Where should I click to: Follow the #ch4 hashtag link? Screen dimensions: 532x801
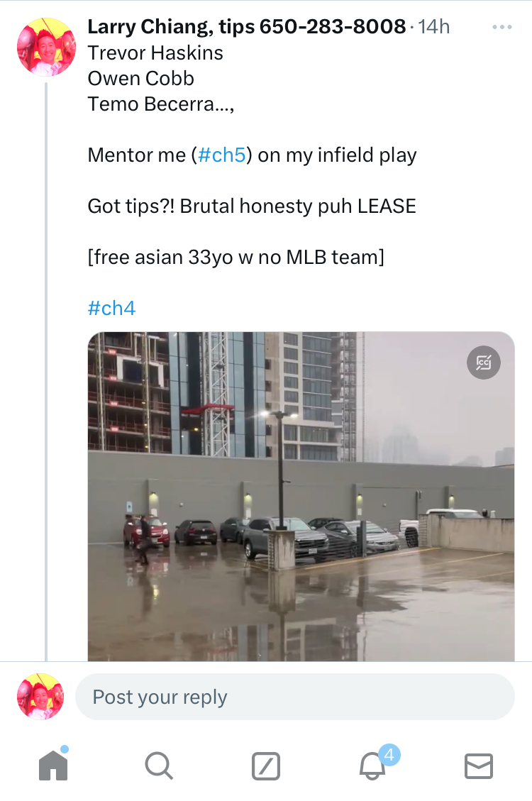coord(111,308)
